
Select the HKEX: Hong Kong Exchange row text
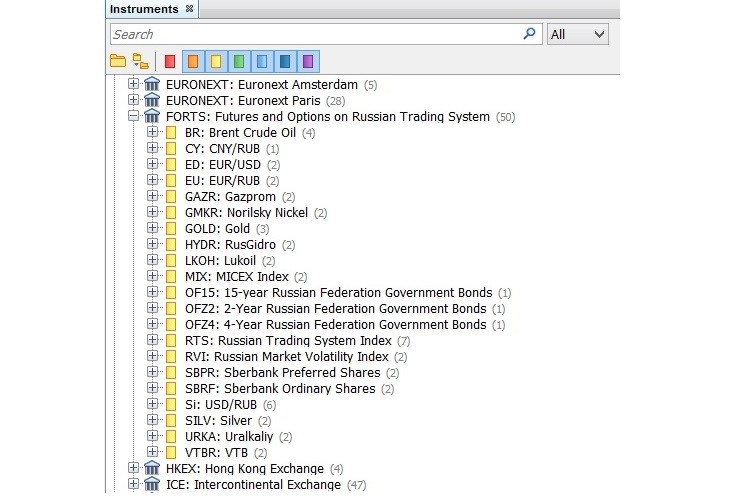[245, 468]
